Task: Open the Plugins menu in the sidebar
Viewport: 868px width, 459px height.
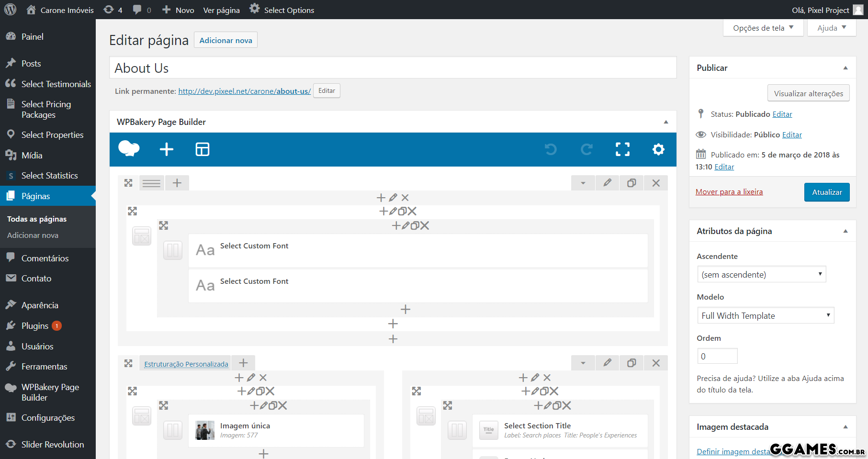Action: coord(35,326)
